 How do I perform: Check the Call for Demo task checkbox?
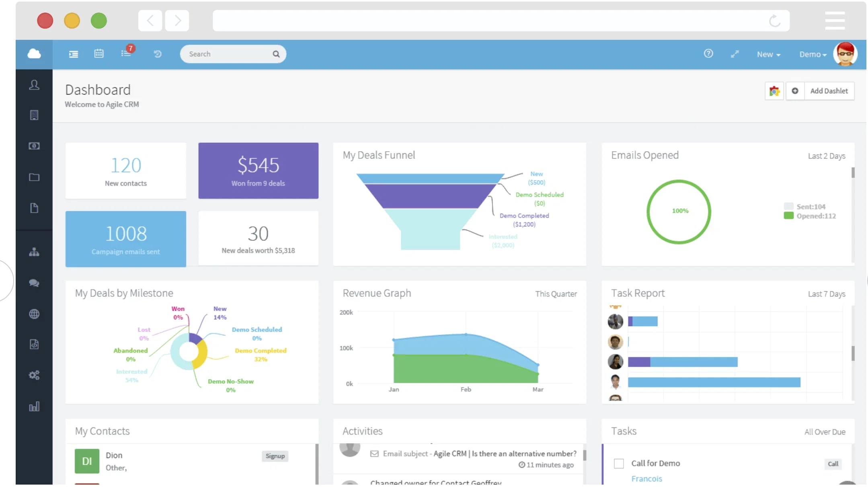[x=619, y=464]
